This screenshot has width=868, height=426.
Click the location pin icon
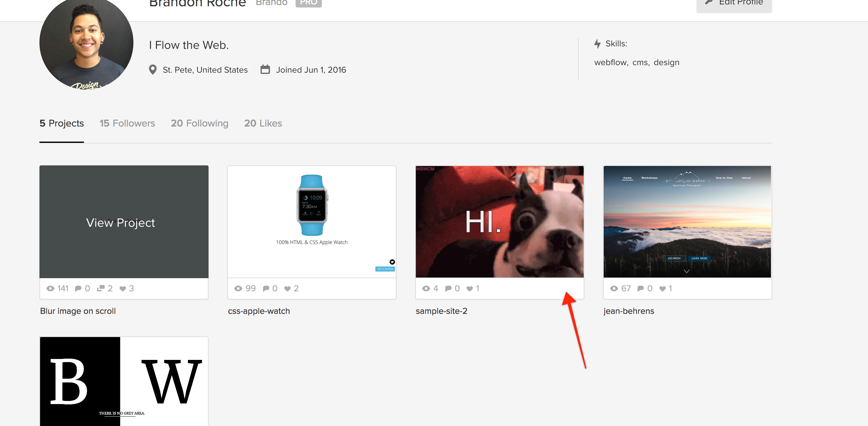152,70
